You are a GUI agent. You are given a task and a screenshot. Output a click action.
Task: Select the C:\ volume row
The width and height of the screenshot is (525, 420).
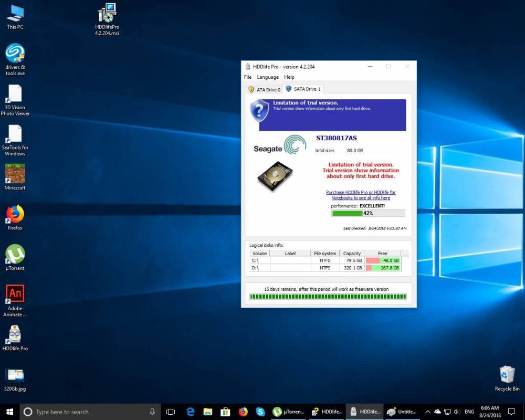pyautogui.click(x=325, y=260)
